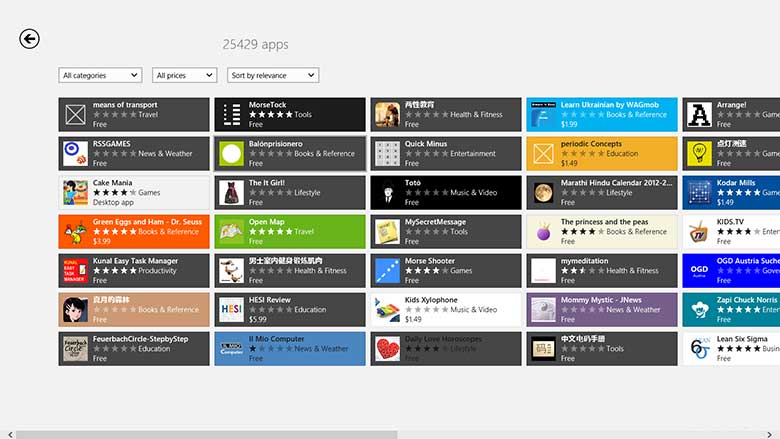Click the RSSGAMES app icon
This screenshot has width=780, height=439.
tap(75, 153)
